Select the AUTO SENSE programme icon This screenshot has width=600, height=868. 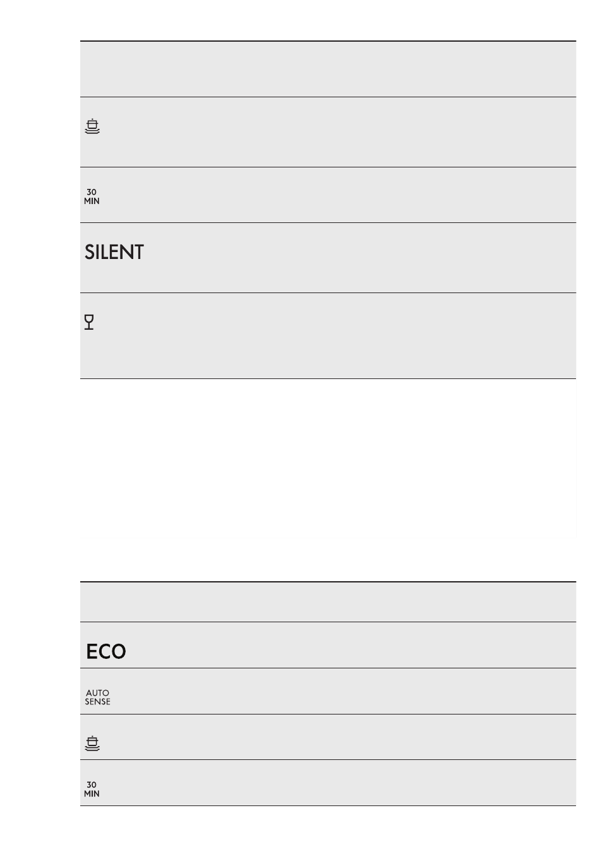[x=97, y=697]
